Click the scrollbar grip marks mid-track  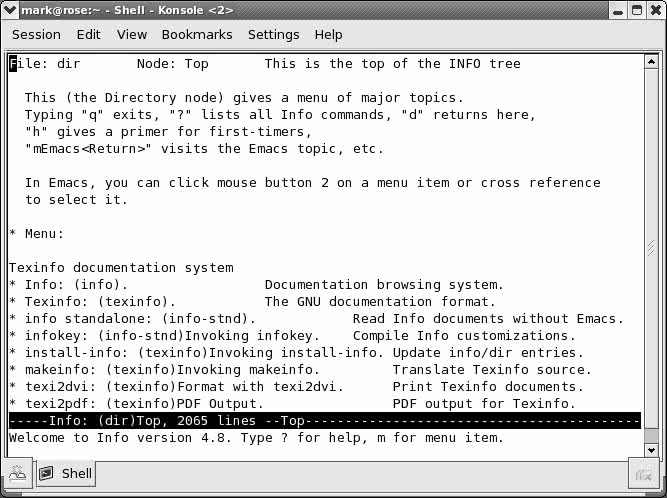(x=651, y=248)
